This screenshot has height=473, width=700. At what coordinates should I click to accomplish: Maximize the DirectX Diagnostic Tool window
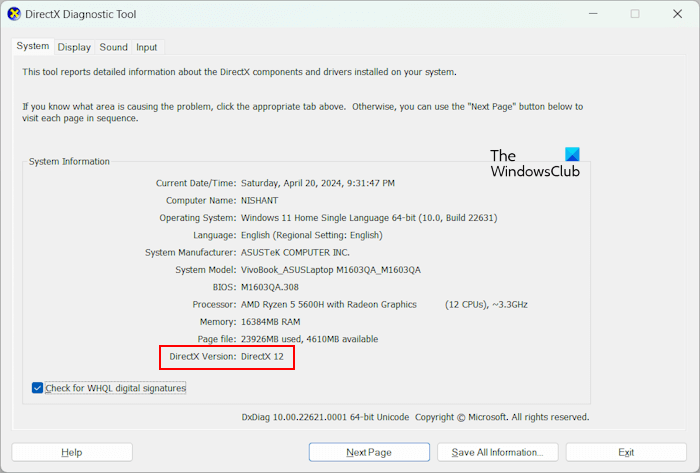tap(634, 14)
